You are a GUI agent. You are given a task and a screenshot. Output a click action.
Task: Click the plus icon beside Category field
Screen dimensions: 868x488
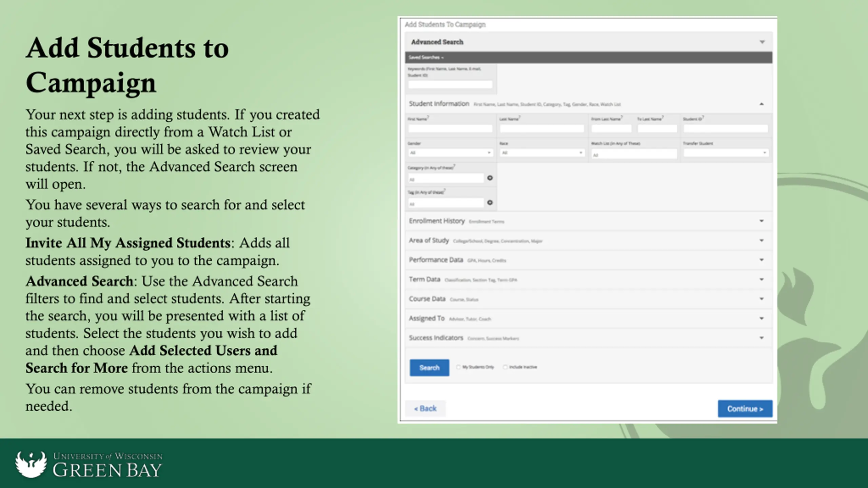[490, 178]
